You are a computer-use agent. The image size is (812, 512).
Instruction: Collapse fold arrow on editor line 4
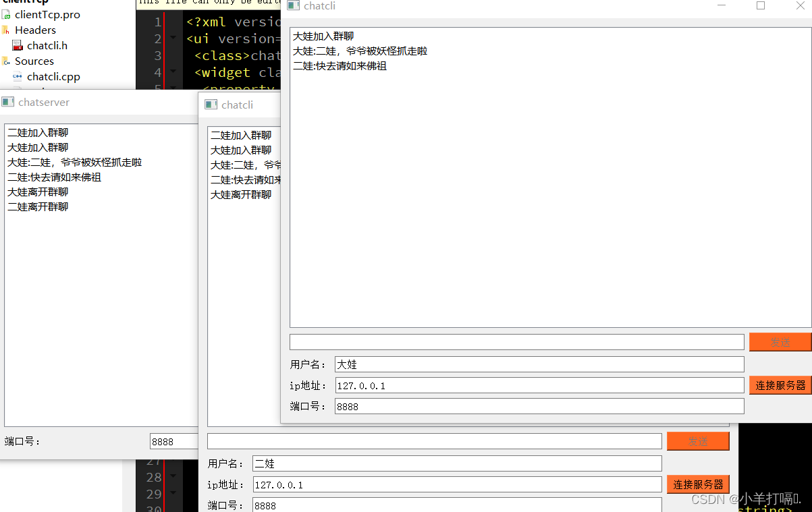[173, 72]
